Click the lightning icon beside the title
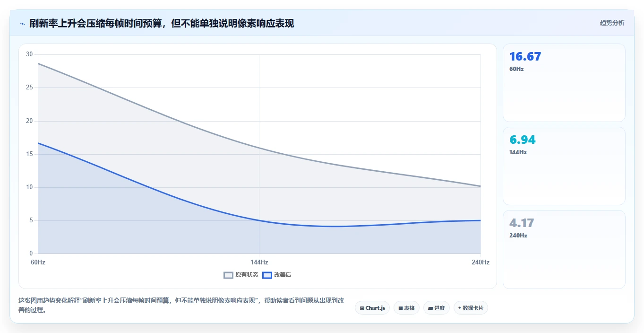Screen dimensions: 644x333 22,24
